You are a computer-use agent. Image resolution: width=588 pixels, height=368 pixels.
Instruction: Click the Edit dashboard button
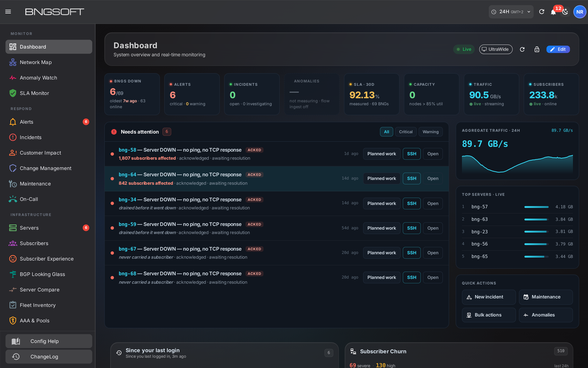(x=558, y=49)
